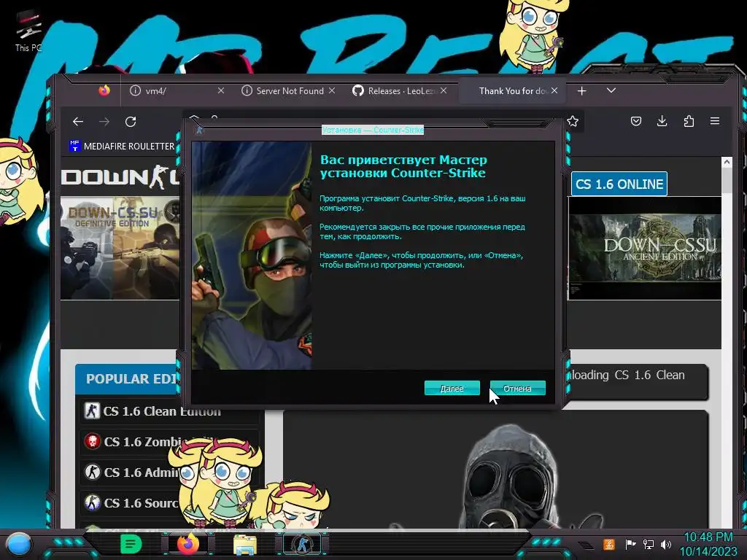Click the orange Java tray icon
Screen dimensions: 747x560
[x=609, y=544]
